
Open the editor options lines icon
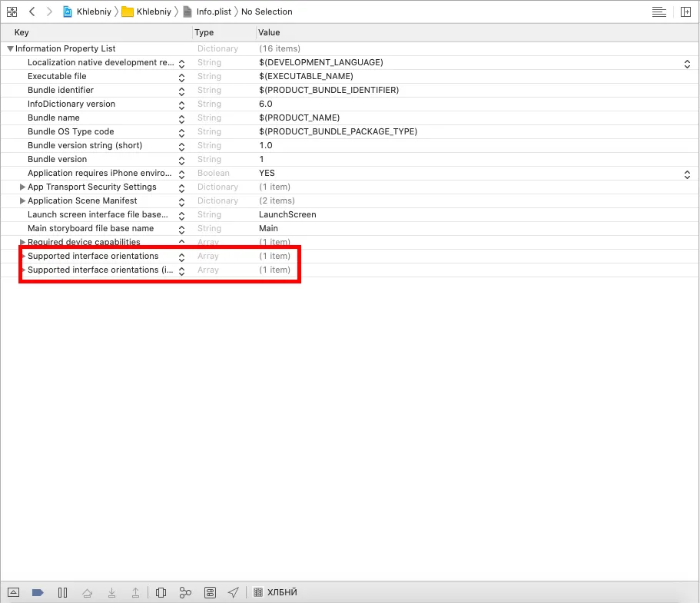(659, 12)
